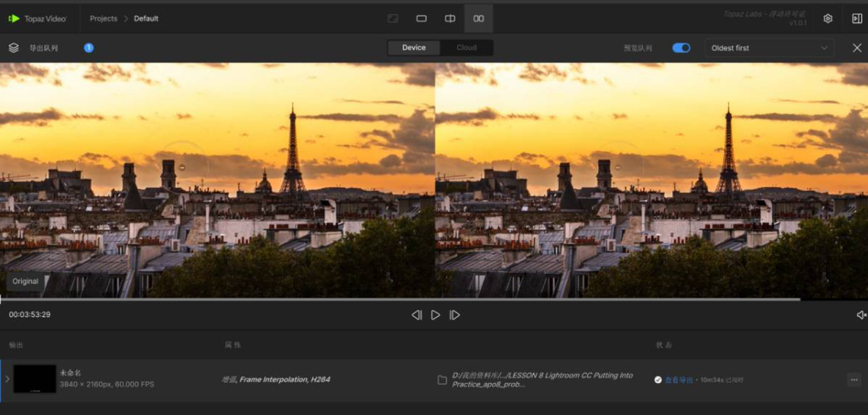This screenshot has height=415, width=868.
Task: Step to the previous frame
Action: click(417, 315)
